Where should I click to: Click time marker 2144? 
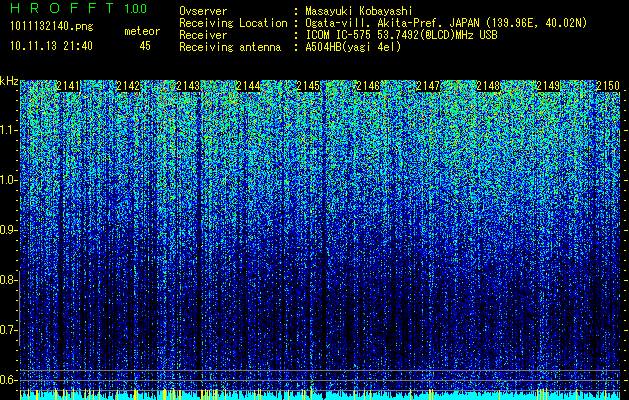(248, 86)
